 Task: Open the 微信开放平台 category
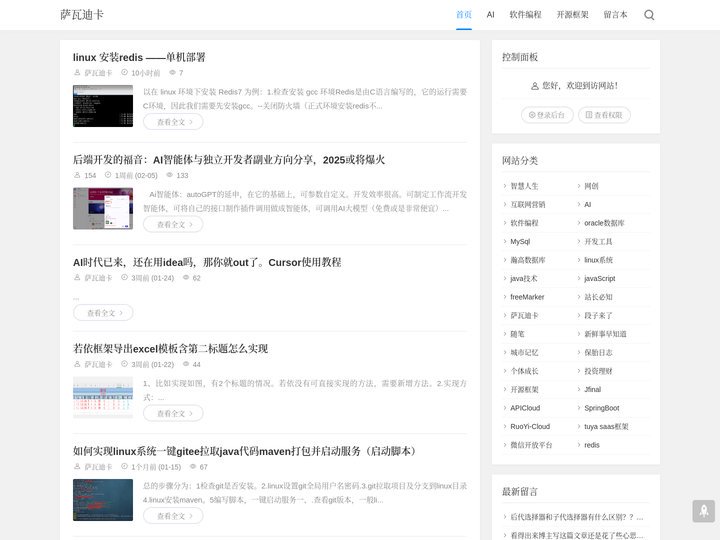531,445
